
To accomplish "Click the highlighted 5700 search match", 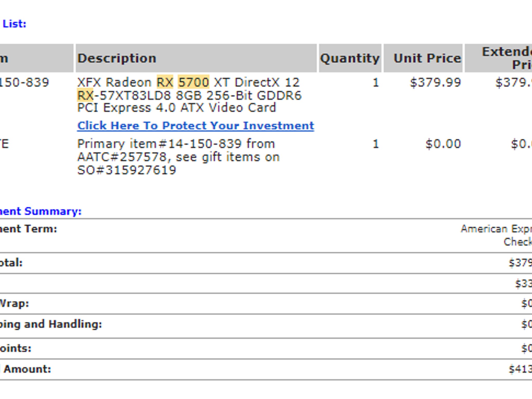I will click(194, 82).
